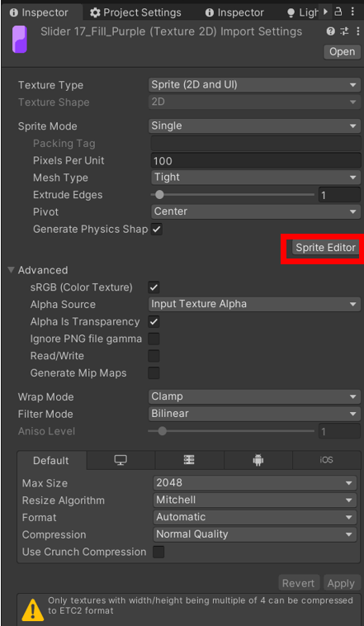
Task: Click the Revert button
Action: click(299, 583)
